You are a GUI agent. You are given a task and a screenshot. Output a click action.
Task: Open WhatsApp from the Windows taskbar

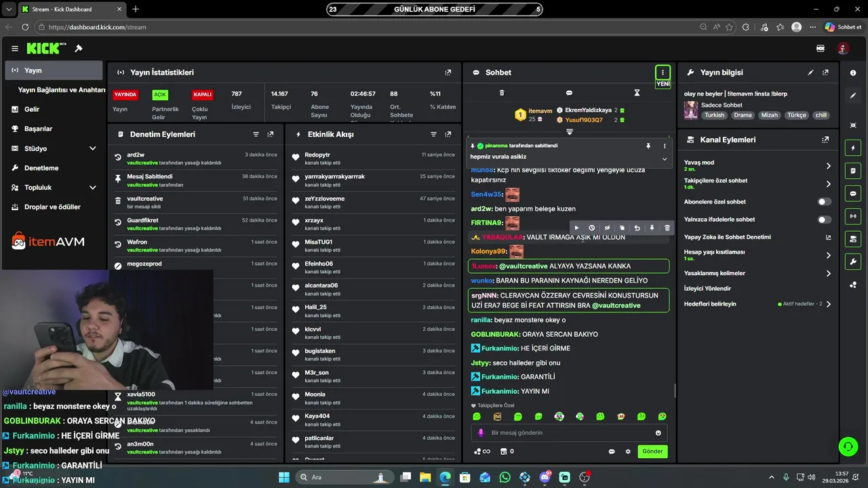coord(505,477)
